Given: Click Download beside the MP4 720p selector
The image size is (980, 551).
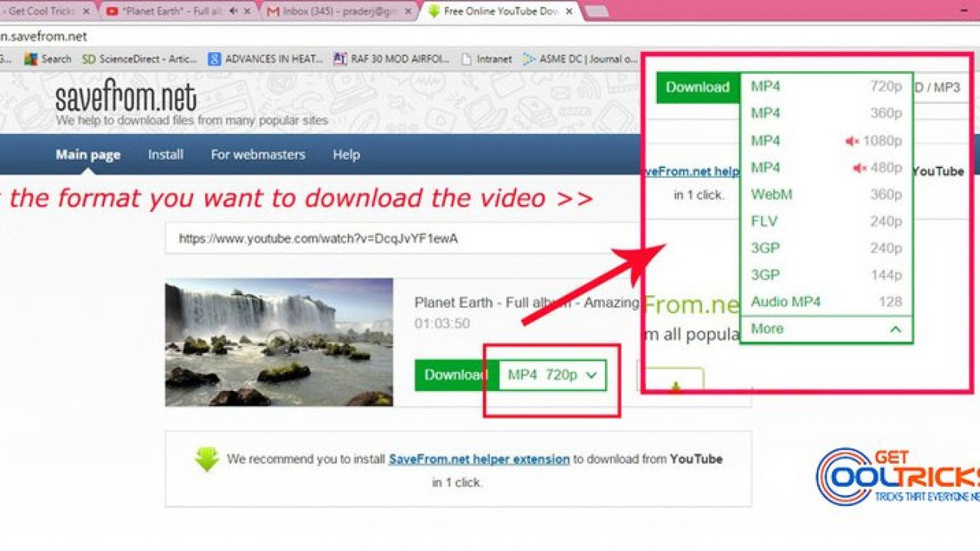Looking at the screenshot, I should click(456, 375).
